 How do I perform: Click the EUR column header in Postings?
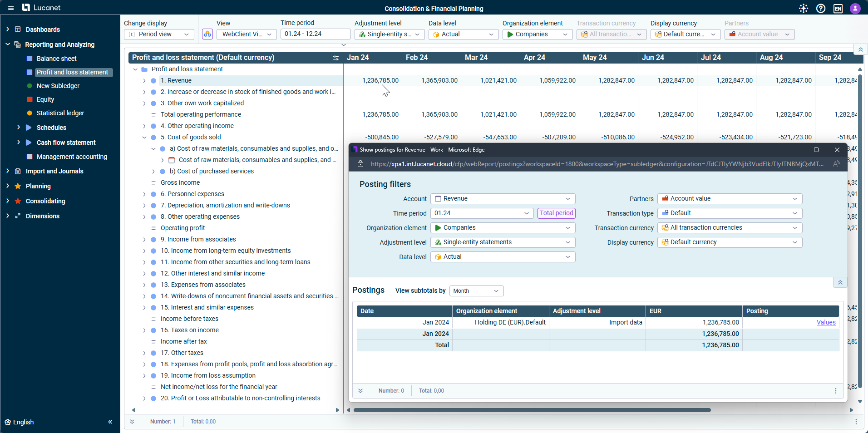point(694,311)
